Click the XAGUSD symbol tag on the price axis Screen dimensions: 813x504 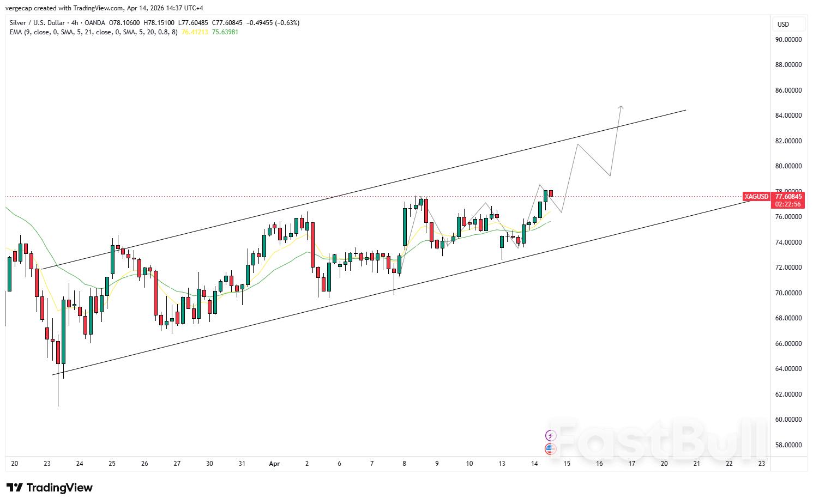point(756,197)
